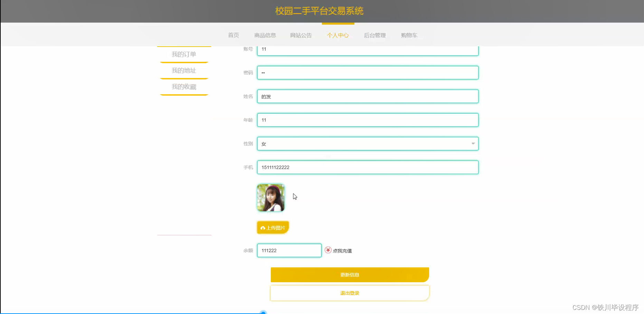Viewport: 644px width, 314px height.
Task: Click into the 余额 balance field
Action: click(x=289, y=251)
